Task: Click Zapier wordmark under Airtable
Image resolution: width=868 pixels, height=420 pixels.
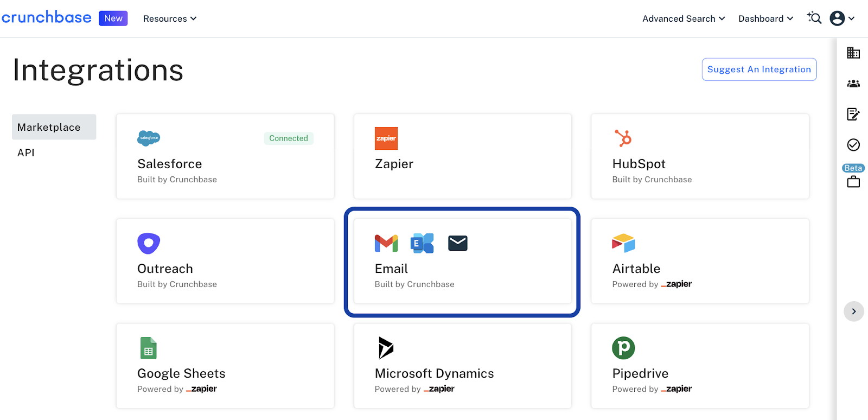Action: (676, 284)
